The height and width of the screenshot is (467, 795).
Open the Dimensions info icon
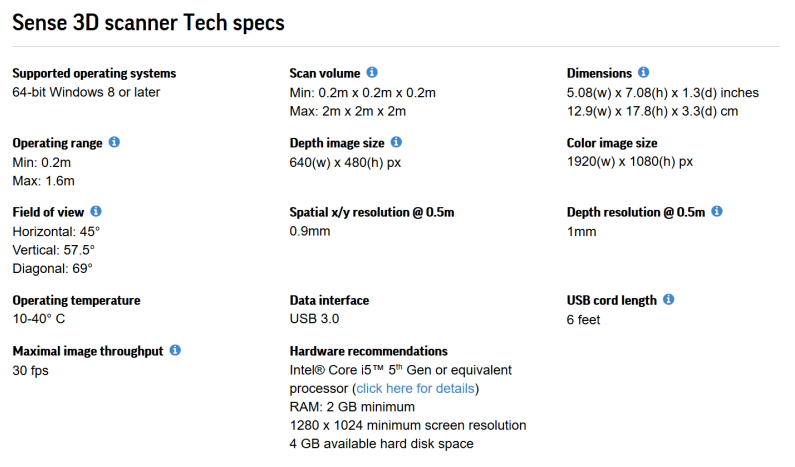point(643,72)
